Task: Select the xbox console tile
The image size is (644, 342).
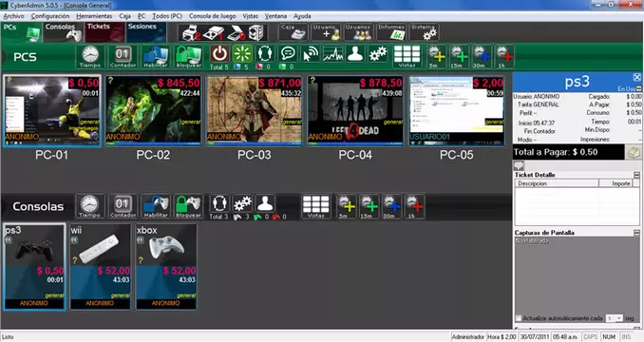Action: click(x=166, y=266)
